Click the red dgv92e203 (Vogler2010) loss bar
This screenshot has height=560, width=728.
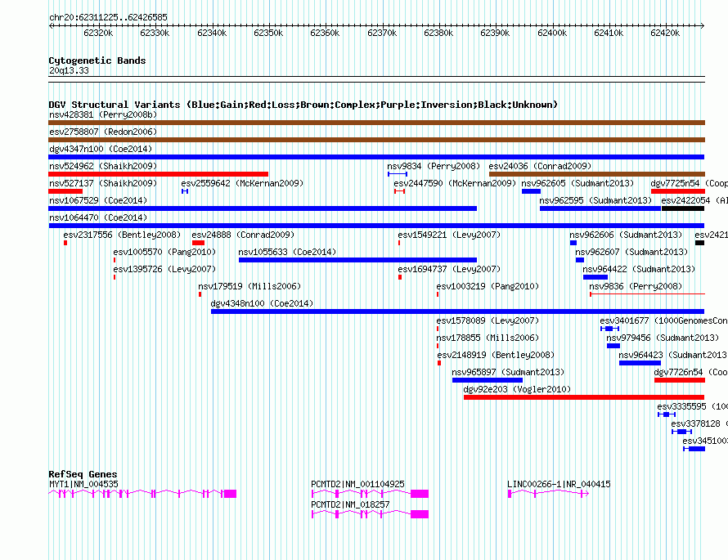(584, 397)
